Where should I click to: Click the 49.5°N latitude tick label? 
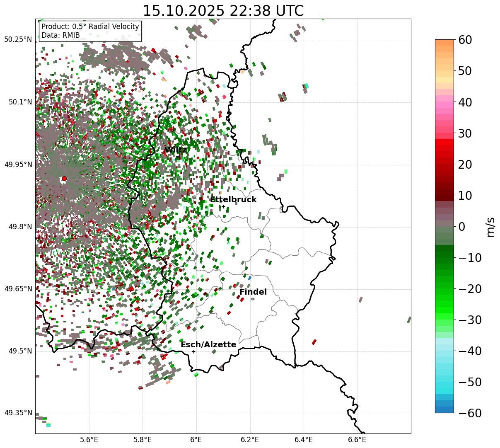20,351
